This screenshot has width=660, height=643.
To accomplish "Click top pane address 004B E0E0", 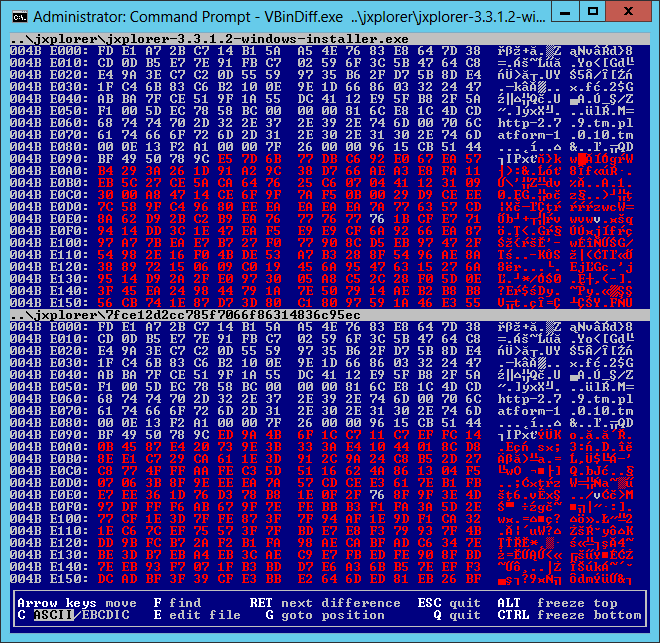I will pyautogui.click(x=49, y=219).
